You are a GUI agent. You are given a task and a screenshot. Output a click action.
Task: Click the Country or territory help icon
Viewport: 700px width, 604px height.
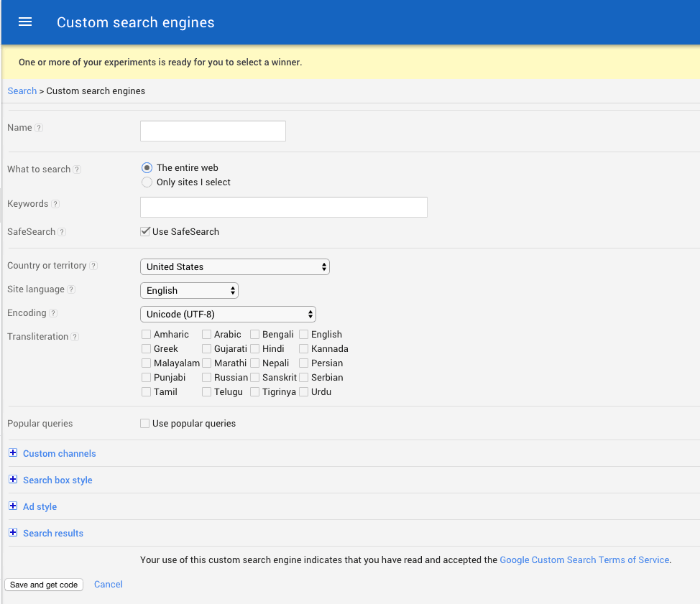93,266
